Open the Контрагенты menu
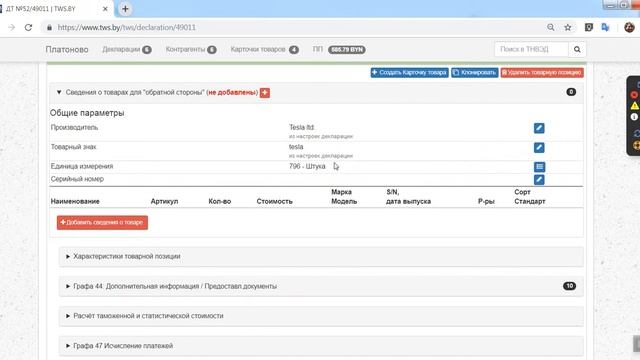Viewport: 640px width, 360px height. pyautogui.click(x=191, y=49)
